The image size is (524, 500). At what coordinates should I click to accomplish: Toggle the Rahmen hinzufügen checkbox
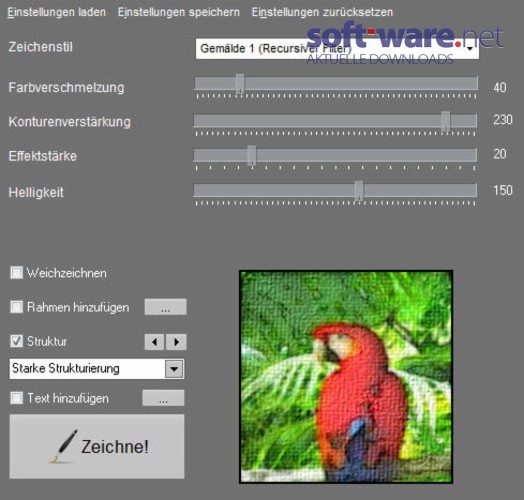click(16, 307)
